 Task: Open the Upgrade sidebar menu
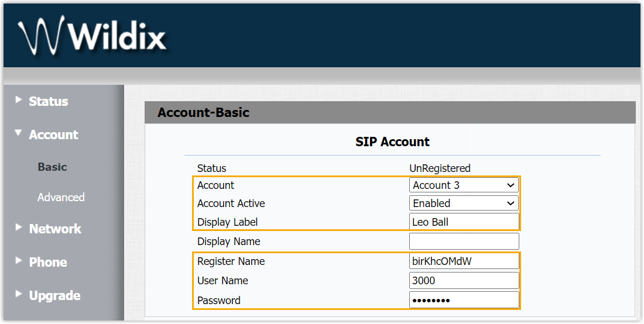click(54, 296)
